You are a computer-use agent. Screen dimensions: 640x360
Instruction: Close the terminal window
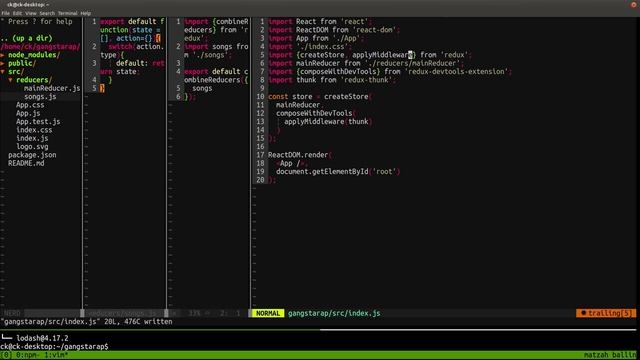pyautogui.click(x=634, y=4)
